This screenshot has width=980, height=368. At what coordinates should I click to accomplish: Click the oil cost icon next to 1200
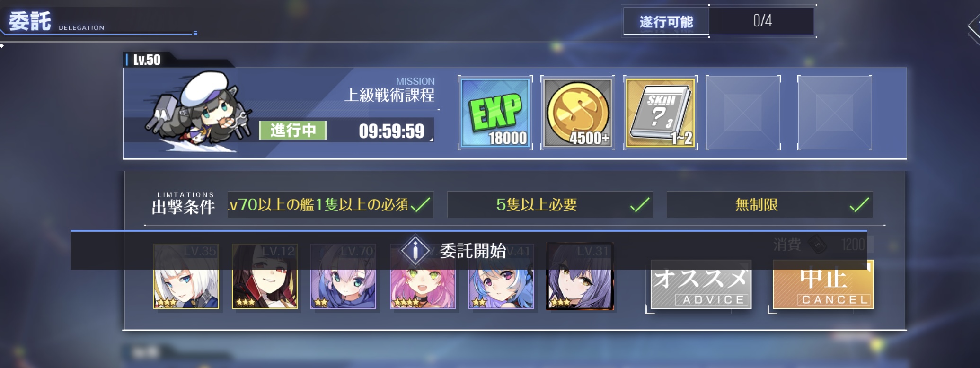(817, 245)
